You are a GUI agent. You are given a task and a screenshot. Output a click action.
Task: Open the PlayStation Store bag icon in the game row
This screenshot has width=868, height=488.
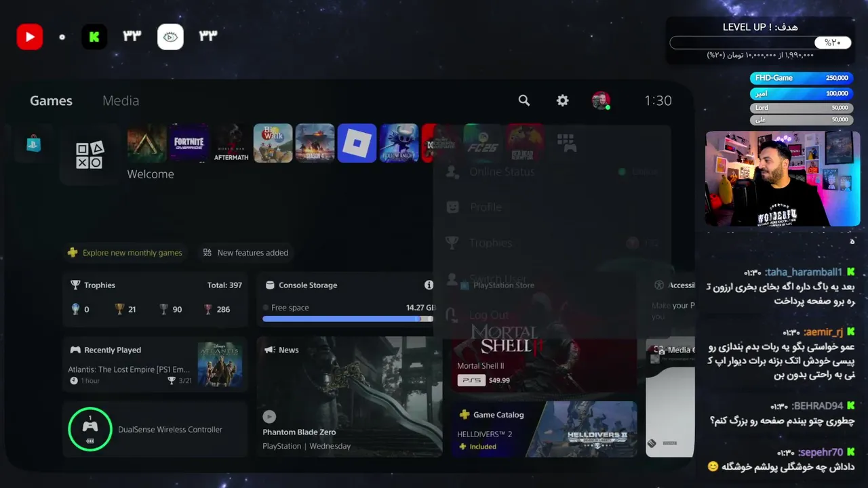(x=33, y=144)
